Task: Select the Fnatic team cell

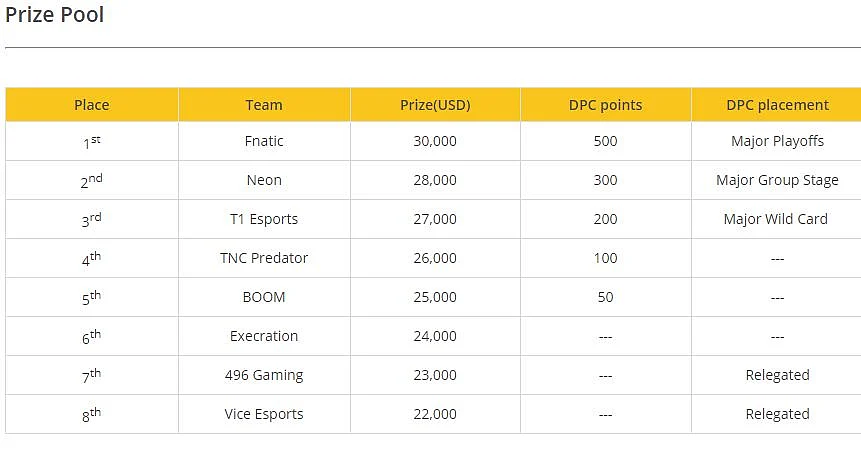Action: [x=264, y=141]
